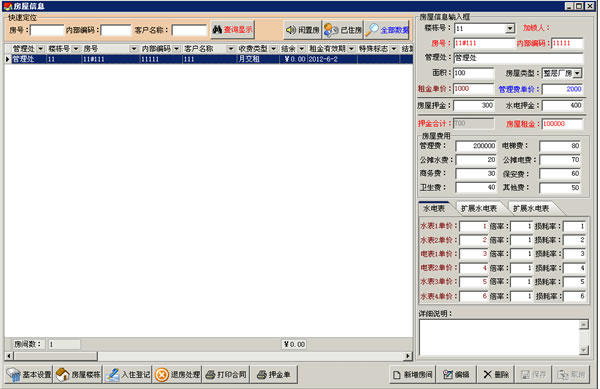Click the 保存 save button
600x389 pixels.
(x=533, y=374)
